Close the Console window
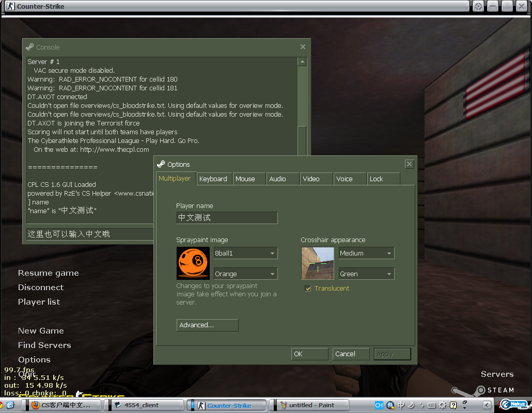 coord(303,47)
